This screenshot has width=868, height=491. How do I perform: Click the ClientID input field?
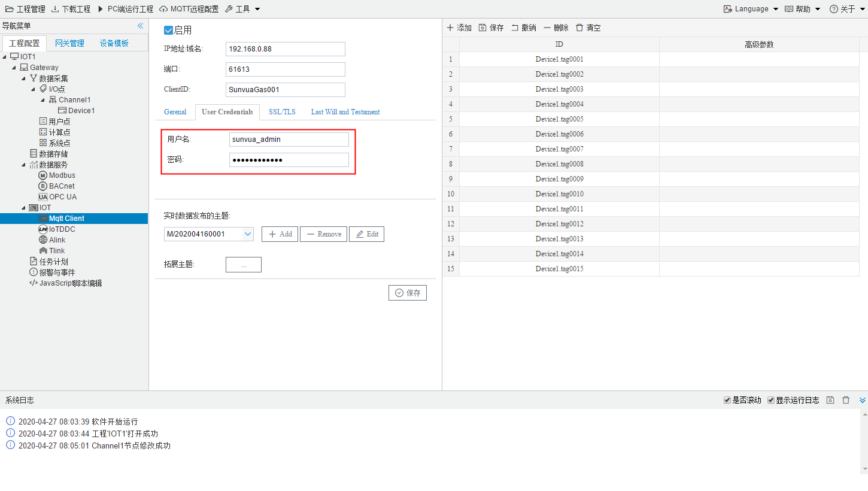286,90
